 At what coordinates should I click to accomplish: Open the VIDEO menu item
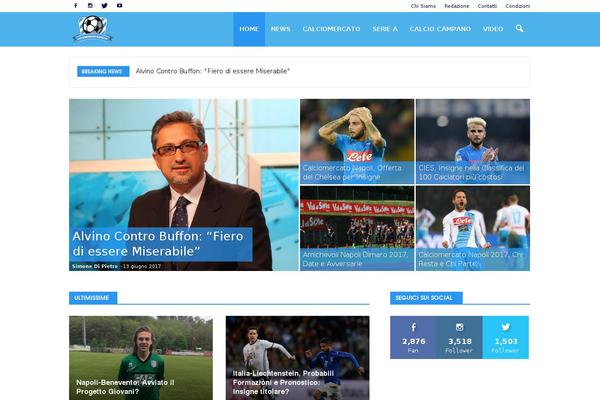pos(493,29)
